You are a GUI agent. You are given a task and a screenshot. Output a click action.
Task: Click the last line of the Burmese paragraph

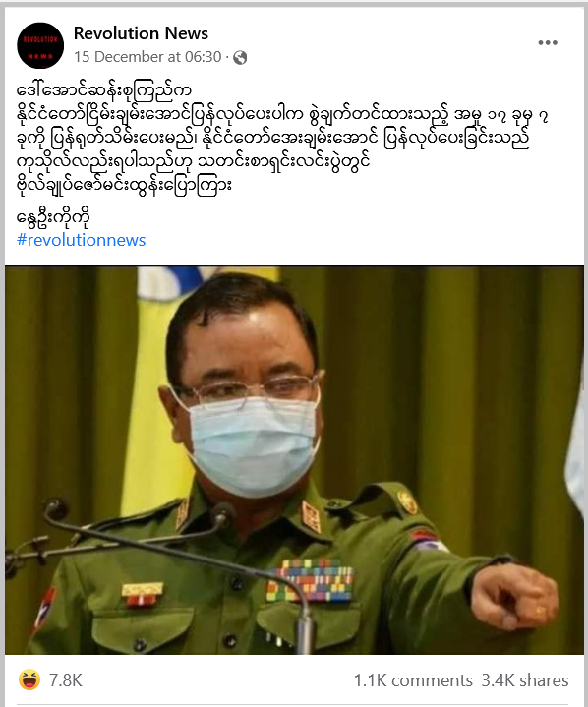[125, 185]
